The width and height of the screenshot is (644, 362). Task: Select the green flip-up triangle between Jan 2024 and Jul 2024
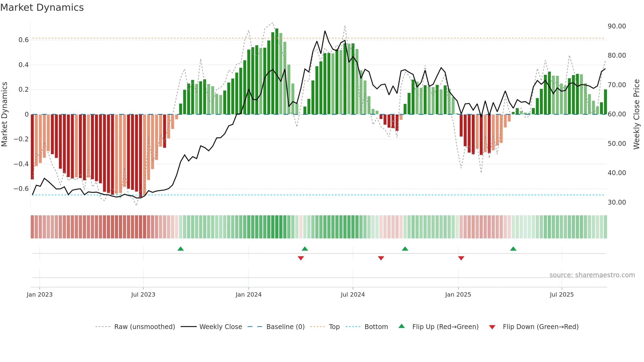coord(305,249)
